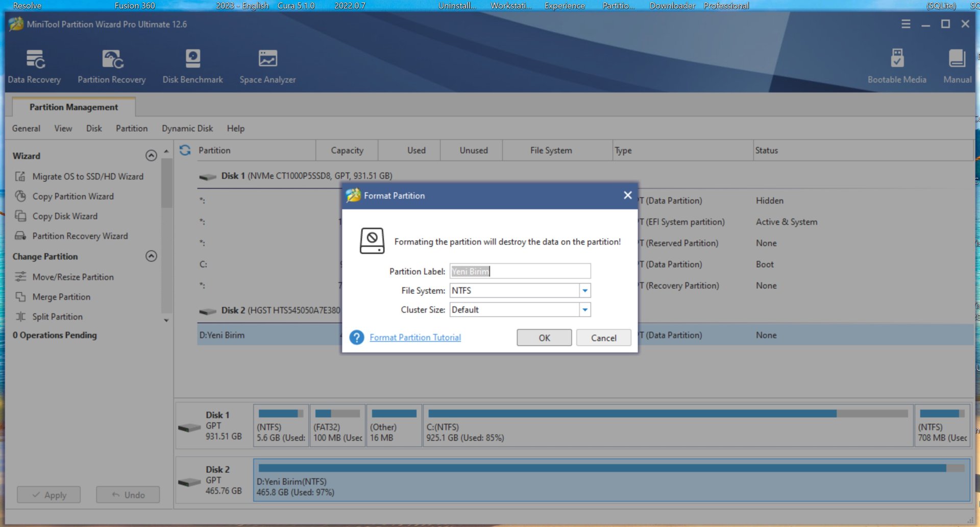The width and height of the screenshot is (980, 527).
Task: Click the Split Partition label
Action: [57, 317]
